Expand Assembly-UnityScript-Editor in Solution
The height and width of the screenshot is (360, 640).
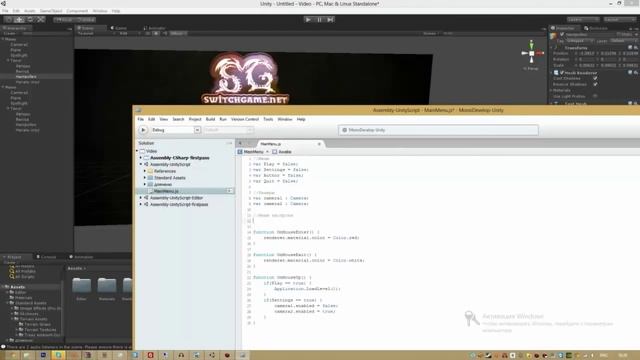click(141, 198)
